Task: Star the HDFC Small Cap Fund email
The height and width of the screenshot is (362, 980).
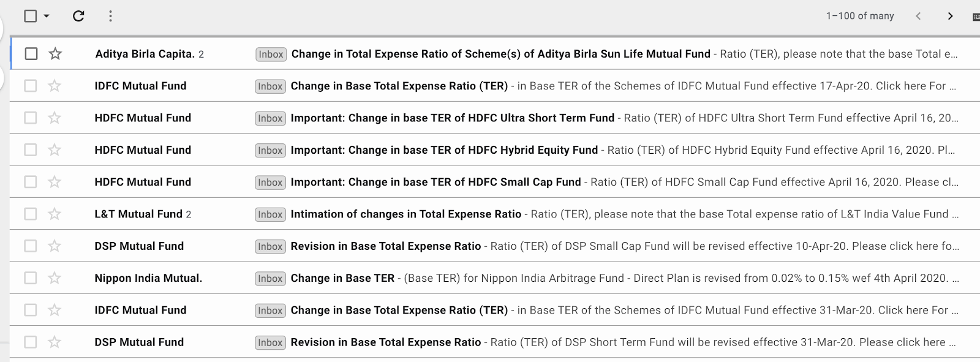Action: click(x=55, y=182)
